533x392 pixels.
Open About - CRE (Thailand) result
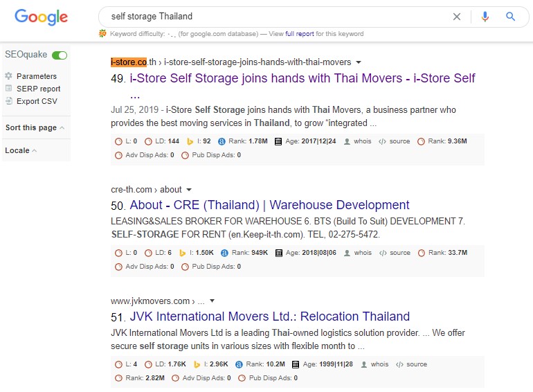coord(269,205)
